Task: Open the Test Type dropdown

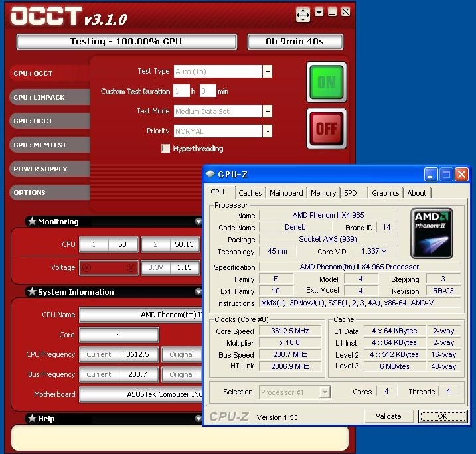Action: pyautogui.click(x=268, y=72)
